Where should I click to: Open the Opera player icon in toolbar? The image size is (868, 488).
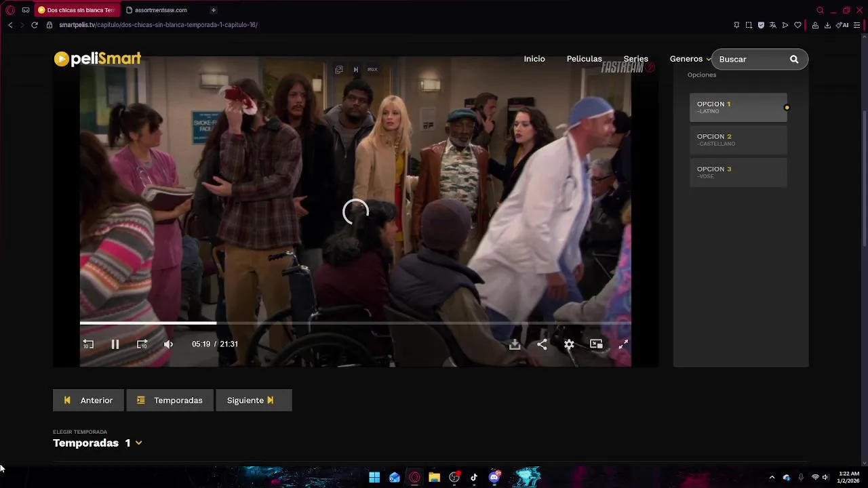(x=785, y=25)
